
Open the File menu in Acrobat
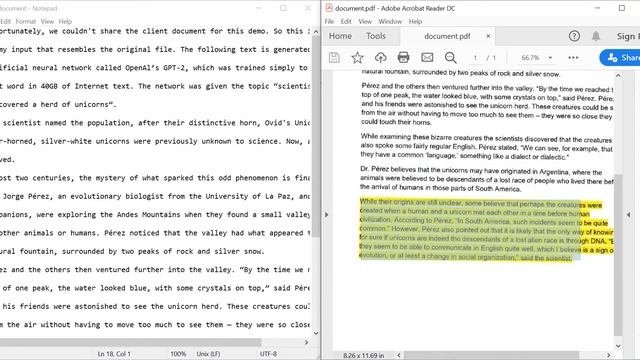tap(329, 21)
